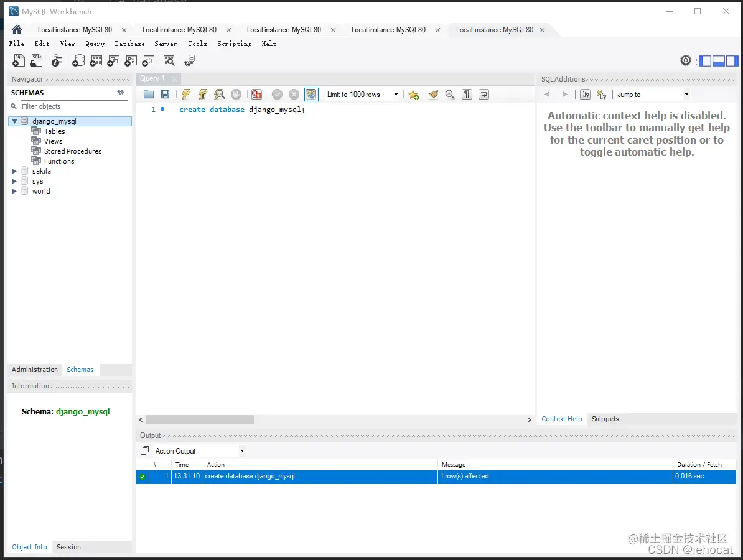The image size is (743, 560).
Task: Switch to Administration tab
Action: [x=35, y=370]
